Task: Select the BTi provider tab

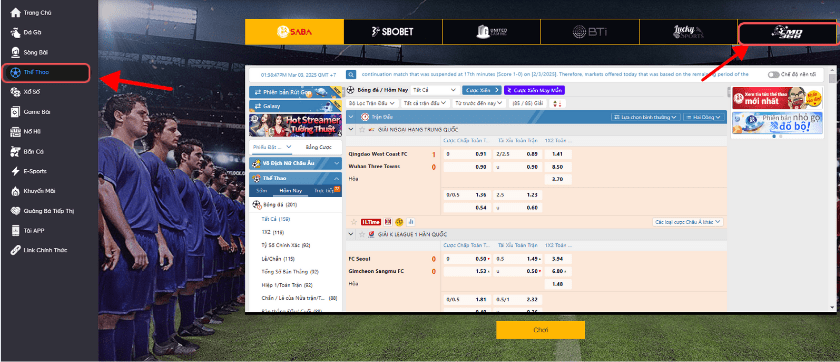Action: (590, 32)
